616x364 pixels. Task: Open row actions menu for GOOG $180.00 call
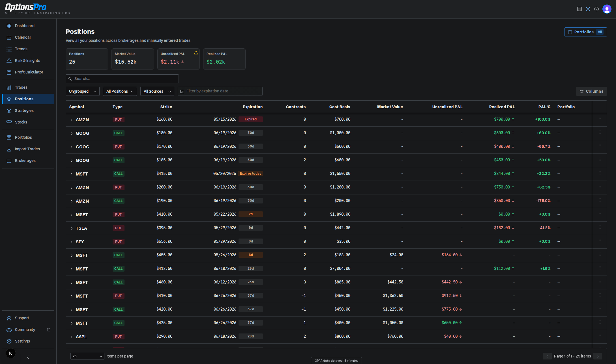point(600,133)
